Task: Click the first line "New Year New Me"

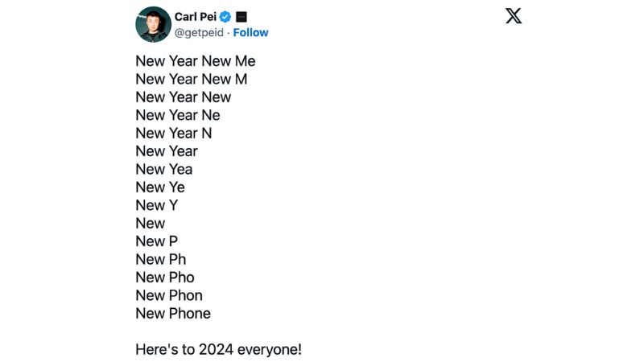Action: click(x=195, y=61)
